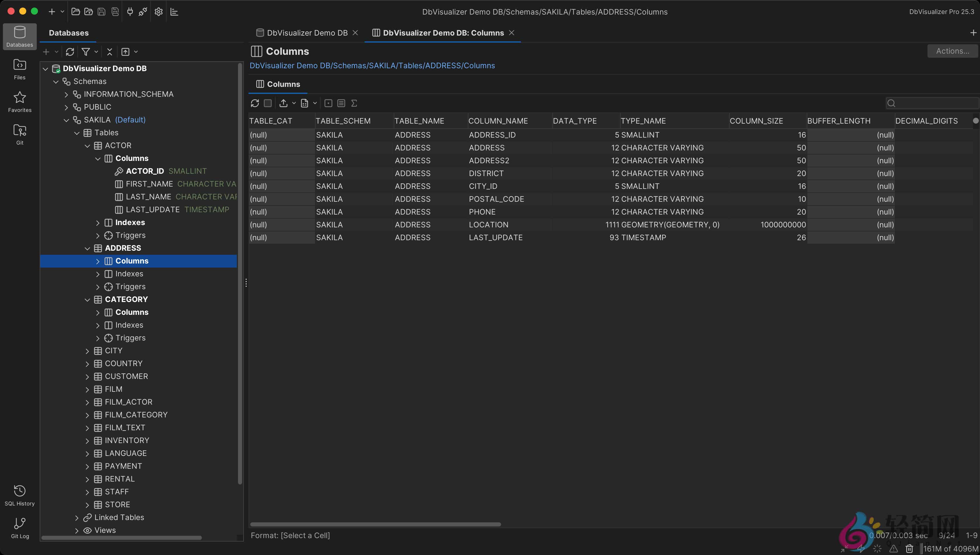Toggle the chart view icon in main toolbar
Viewport: 980px width, 555px height.
[174, 11]
